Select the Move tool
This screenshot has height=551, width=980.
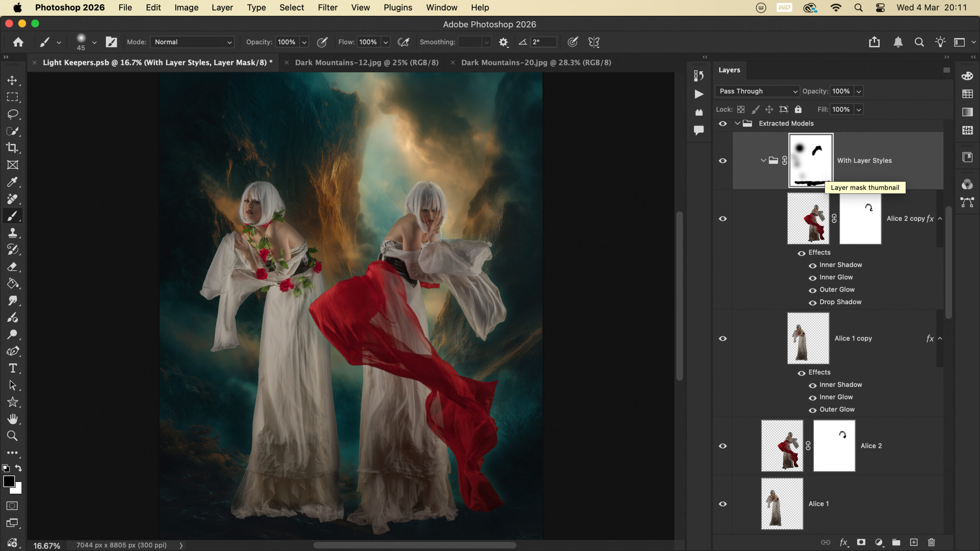[x=12, y=80]
